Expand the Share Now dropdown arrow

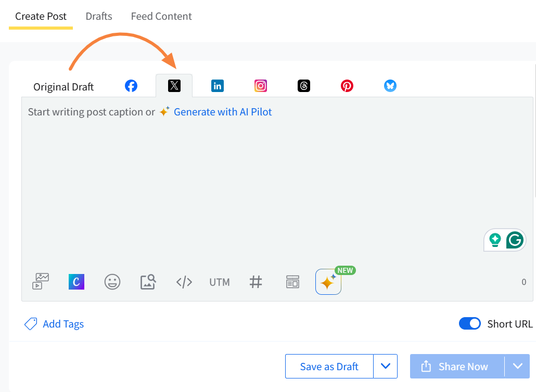click(x=517, y=367)
